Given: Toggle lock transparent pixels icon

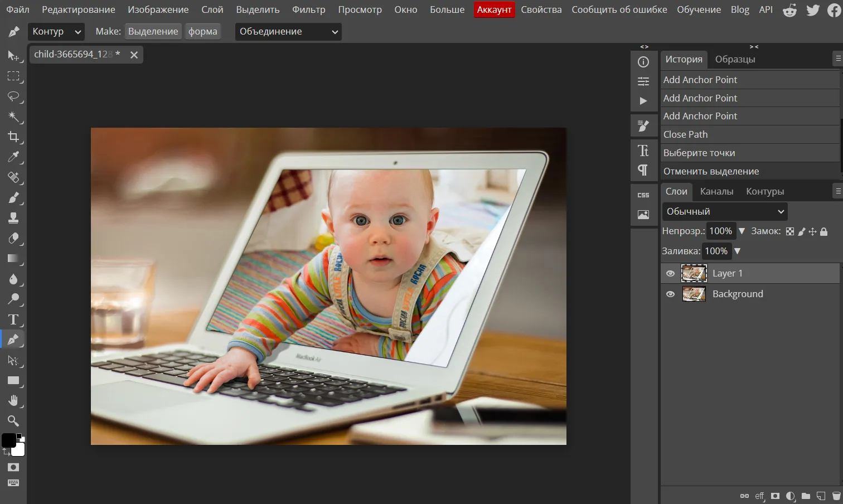Looking at the screenshot, I should (790, 231).
